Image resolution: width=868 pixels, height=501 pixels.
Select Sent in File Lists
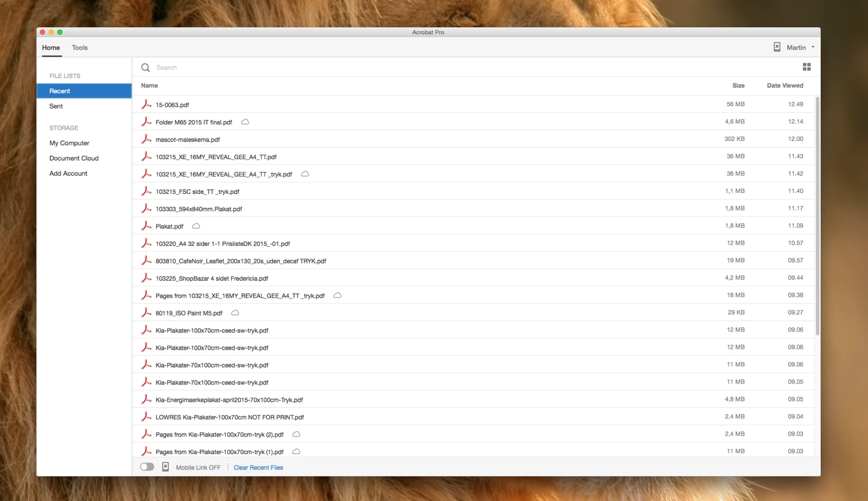tap(56, 106)
